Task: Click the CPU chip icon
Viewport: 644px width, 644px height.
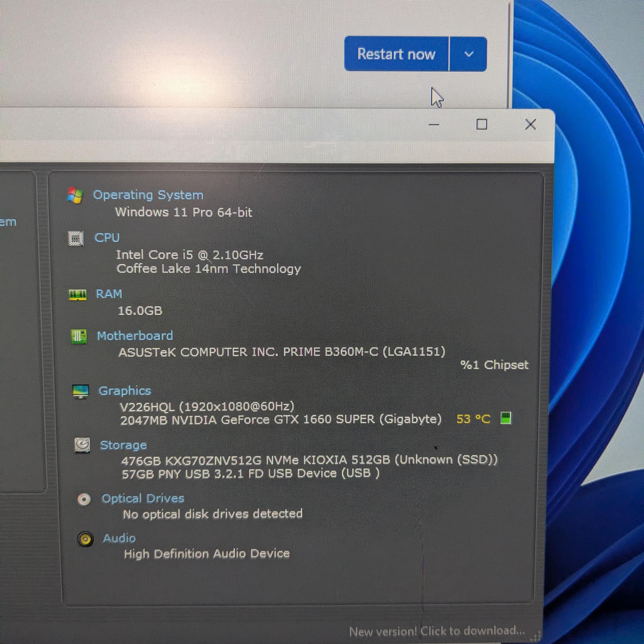Action: 76,239
